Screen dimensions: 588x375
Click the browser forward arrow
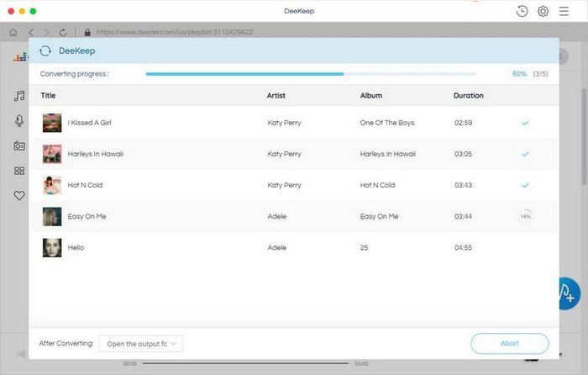coord(46,32)
